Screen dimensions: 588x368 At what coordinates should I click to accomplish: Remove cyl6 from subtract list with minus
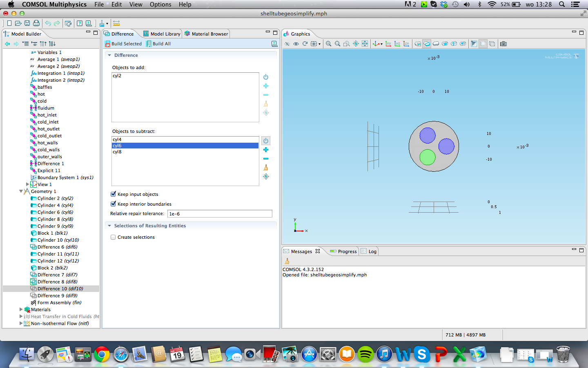click(266, 159)
